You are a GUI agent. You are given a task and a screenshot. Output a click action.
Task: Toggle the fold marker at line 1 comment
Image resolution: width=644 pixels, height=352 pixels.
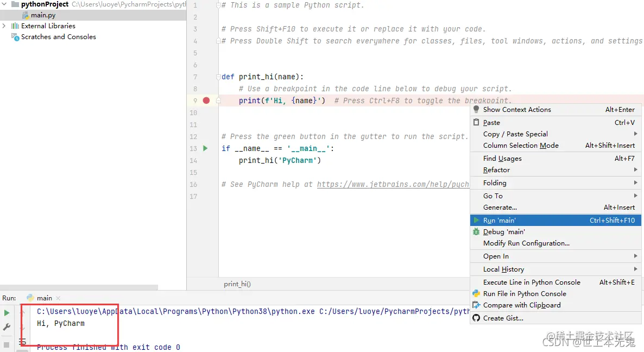click(218, 5)
